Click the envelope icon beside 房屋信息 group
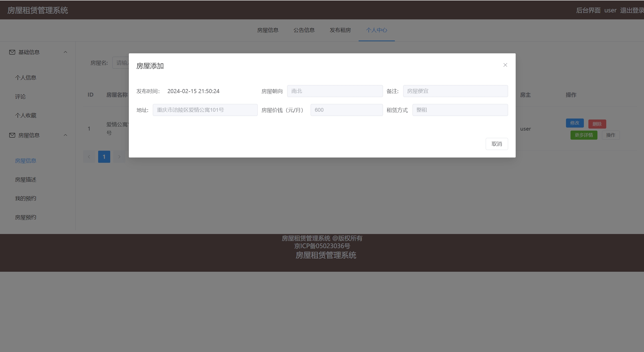The image size is (644, 352). [x=12, y=135]
